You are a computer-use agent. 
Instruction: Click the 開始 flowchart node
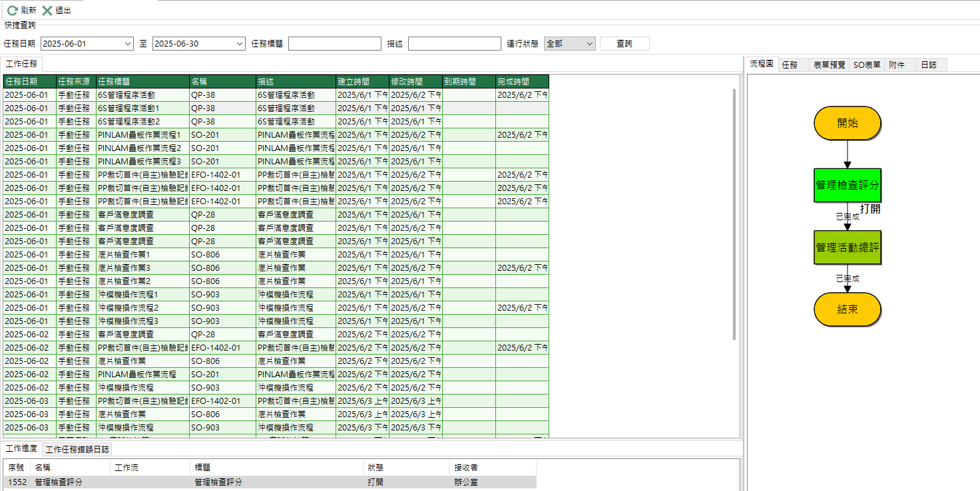click(847, 123)
